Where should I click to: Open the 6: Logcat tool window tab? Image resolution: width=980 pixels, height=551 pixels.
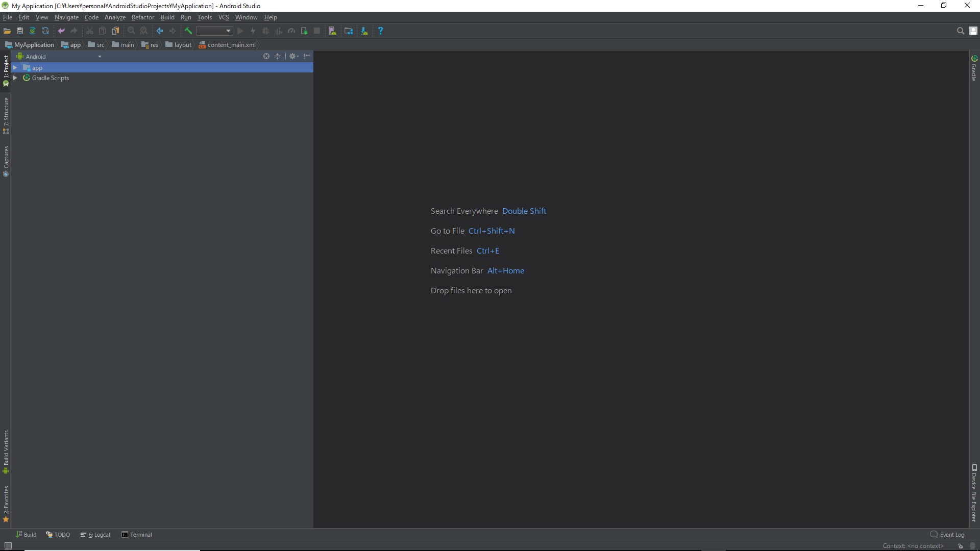[95, 535]
